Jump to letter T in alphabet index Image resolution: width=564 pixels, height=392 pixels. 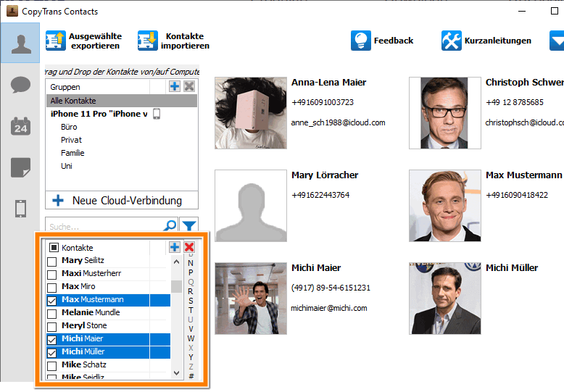tap(191, 310)
